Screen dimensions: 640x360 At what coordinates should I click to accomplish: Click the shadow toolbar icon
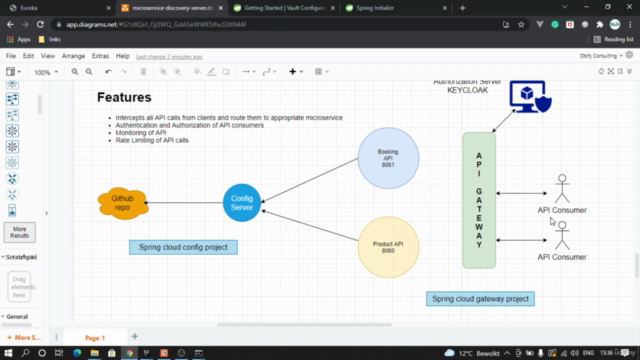coord(226,72)
